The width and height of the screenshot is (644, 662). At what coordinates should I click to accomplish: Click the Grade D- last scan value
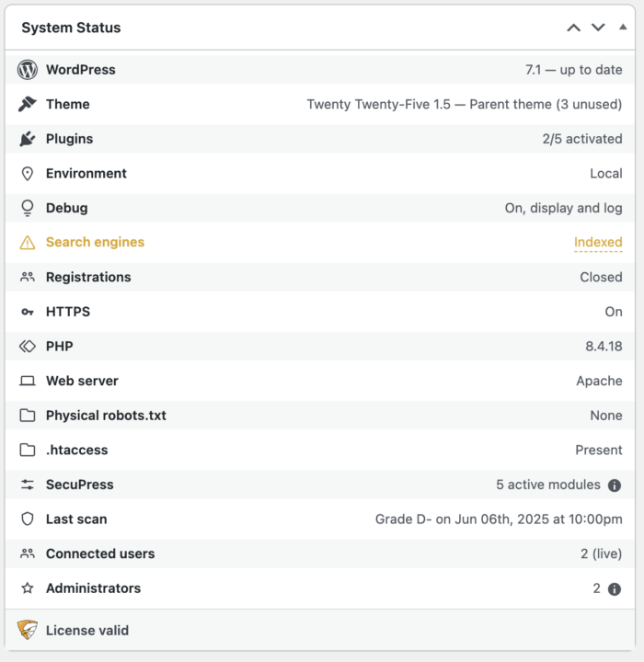499,519
